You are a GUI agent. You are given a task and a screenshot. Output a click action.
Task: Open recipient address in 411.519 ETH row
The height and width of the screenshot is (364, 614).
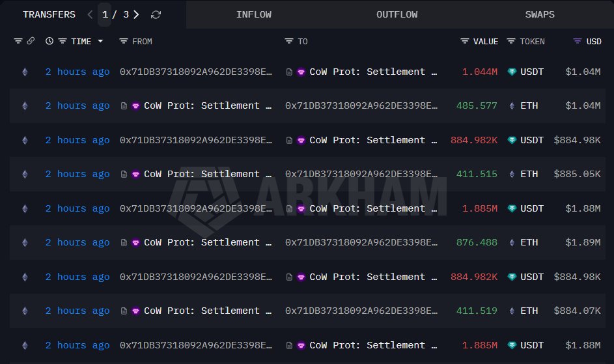pos(361,311)
